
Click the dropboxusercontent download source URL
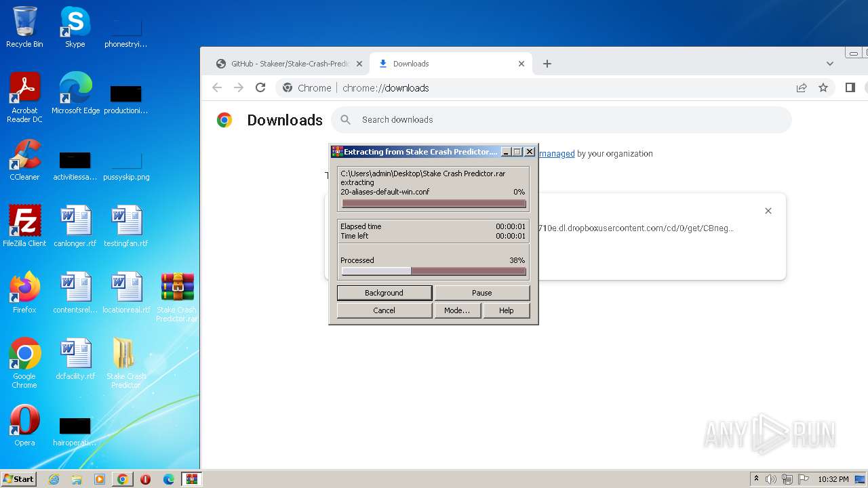[x=635, y=228]
